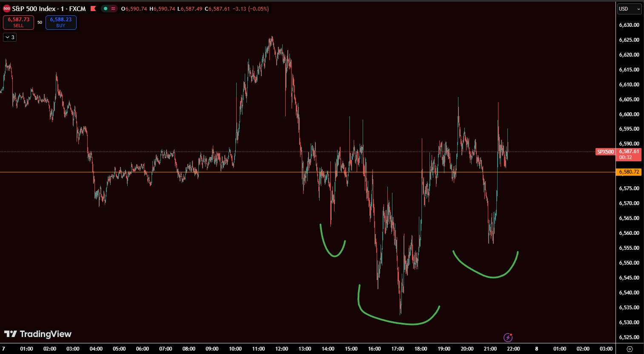This screenshot has height=354, width=644.
Task: Click the low value L6,587.49
Action: pos(190,9)
